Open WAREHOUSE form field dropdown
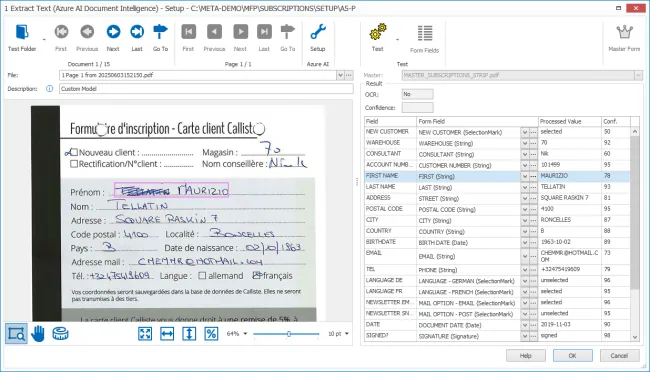 tap(525, 143)
